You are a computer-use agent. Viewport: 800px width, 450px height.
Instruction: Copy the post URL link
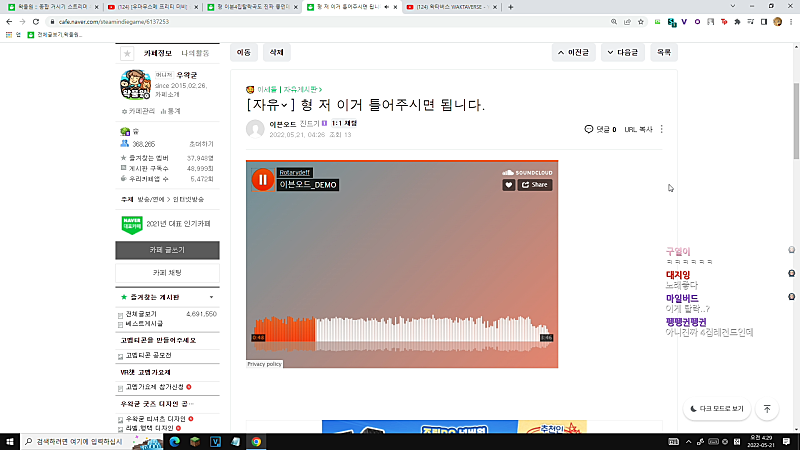click(x=638, y=130)
